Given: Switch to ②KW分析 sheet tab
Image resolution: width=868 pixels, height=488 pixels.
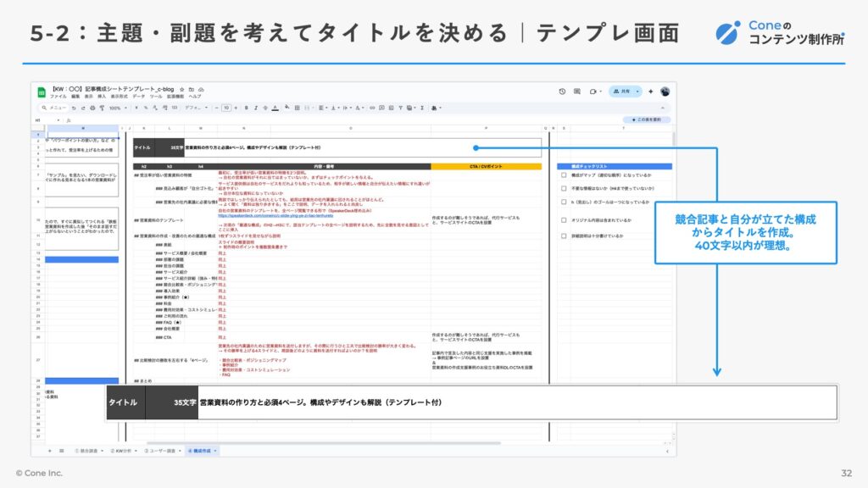Looking at the screenshot, I should (x=124, y=451).
